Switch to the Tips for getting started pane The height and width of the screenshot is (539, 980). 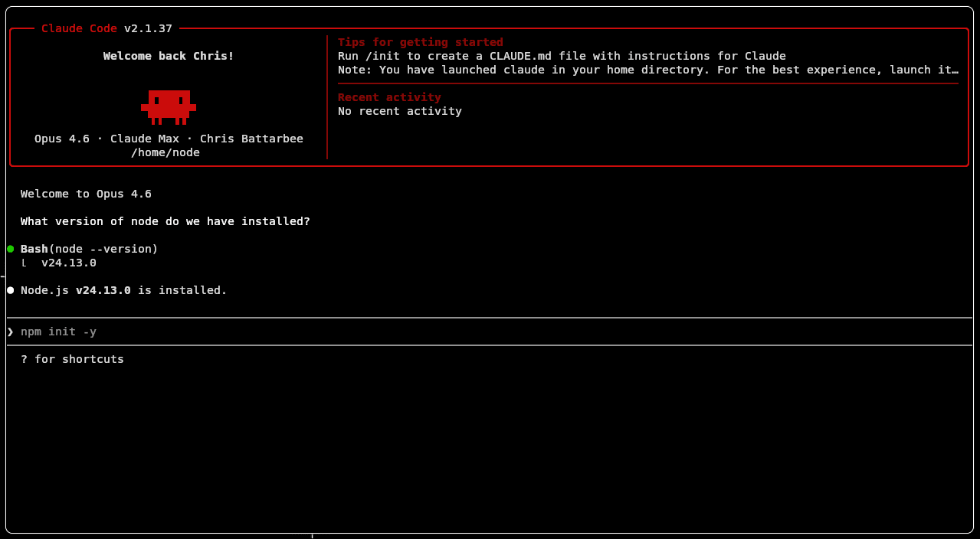420,42
